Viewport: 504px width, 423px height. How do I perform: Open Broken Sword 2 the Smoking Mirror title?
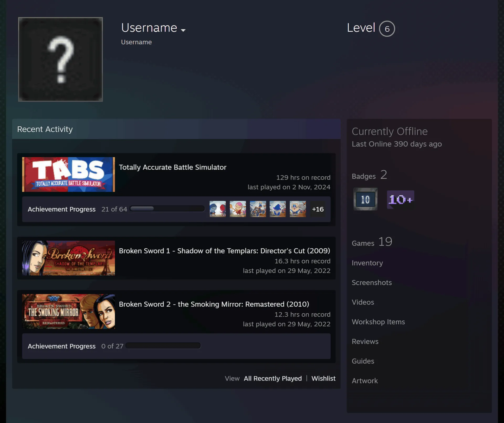214,304
